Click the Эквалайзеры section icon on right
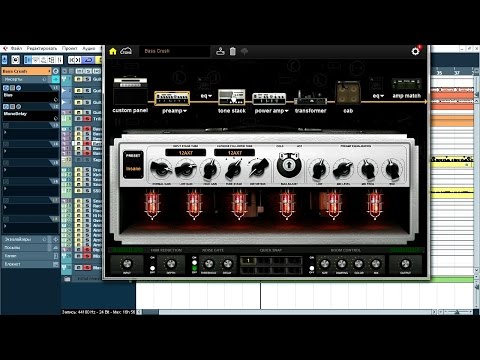The width and height of the screenshot is (480, 360). click(55, 239)
